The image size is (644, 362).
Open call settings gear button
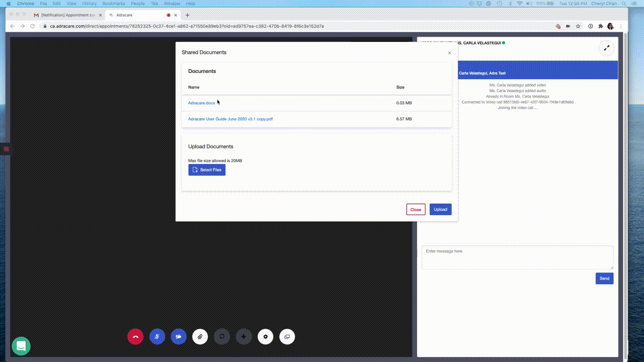[x=266, y=336]
